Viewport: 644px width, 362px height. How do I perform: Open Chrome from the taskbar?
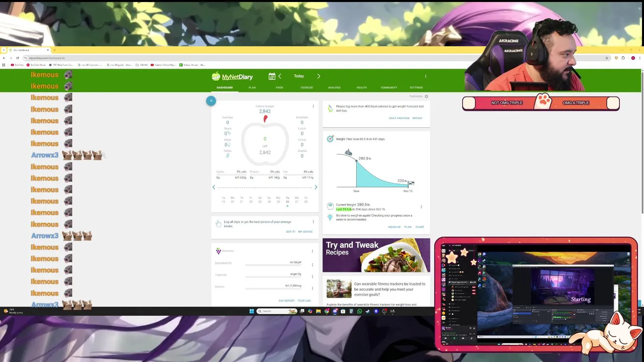(x=327, y=311)
